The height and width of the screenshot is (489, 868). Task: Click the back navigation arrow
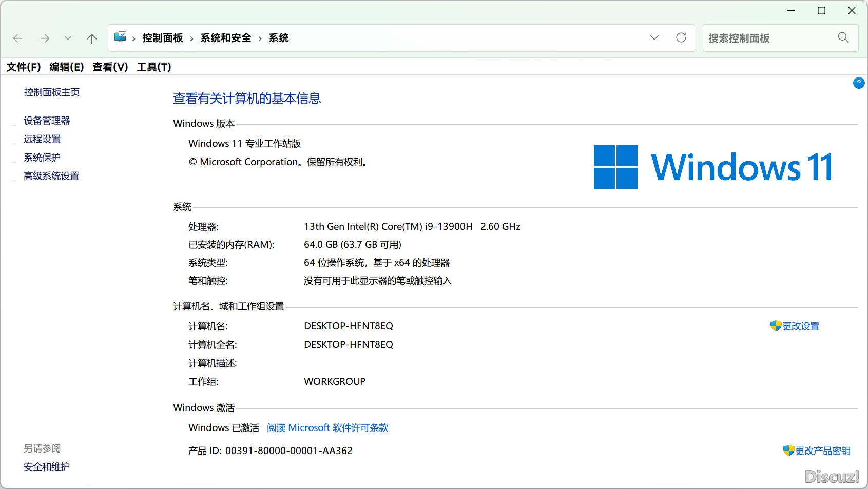18,38
